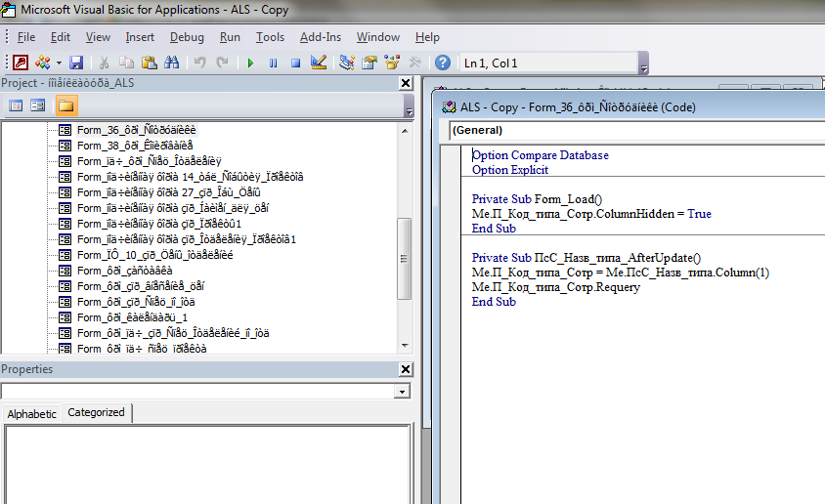Click the Paste clipboard icon
This screenshot has width=825, height=504.
click(150, 63)
